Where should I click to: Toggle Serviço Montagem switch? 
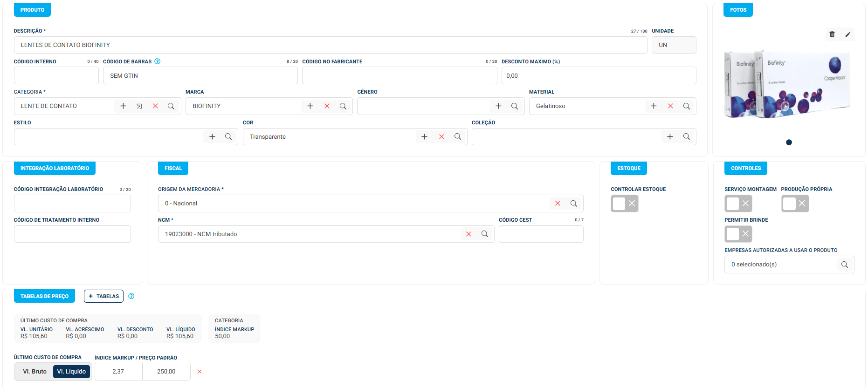coord(738,204)
